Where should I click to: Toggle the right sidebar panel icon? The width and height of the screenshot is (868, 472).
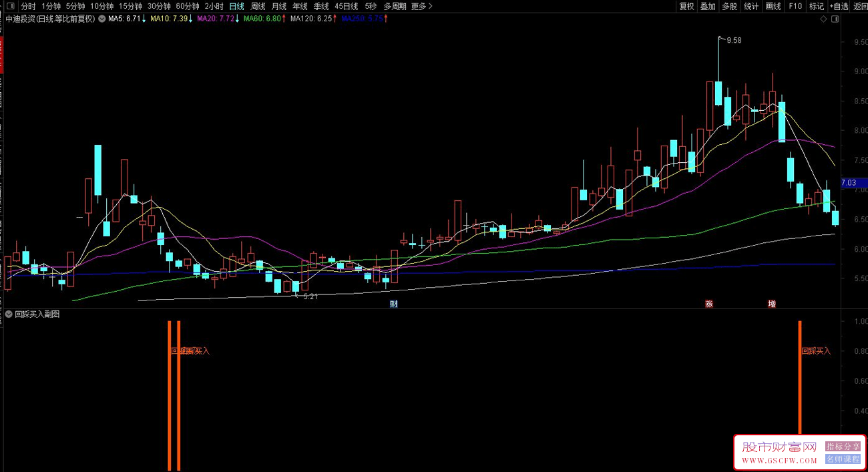click(835, 19)
